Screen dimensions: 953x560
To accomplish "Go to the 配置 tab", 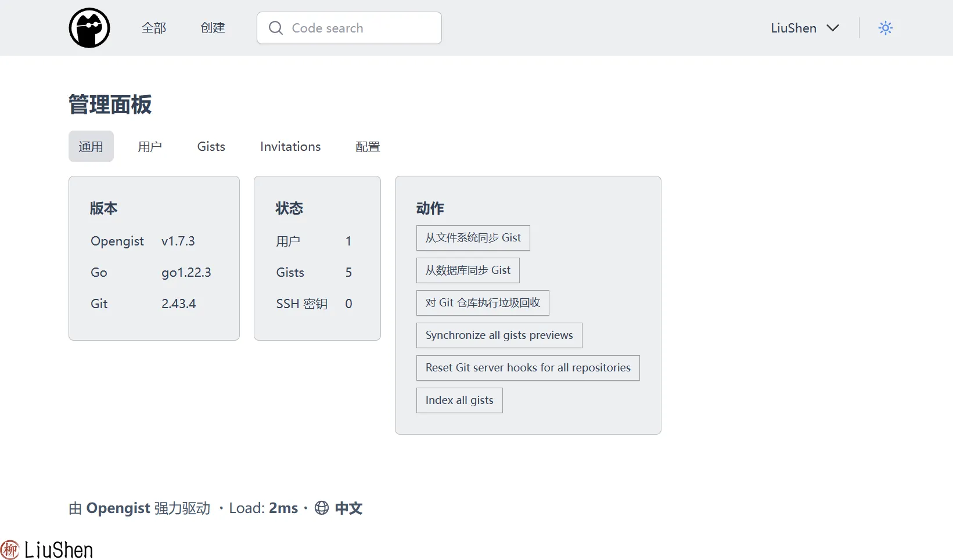I will pos(368,146).
